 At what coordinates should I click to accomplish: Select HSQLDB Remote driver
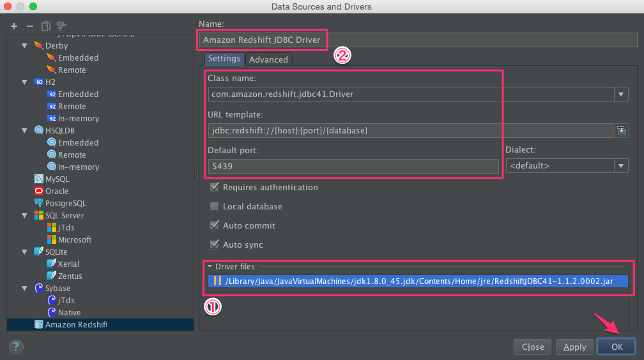pyautogui.click(x=72, y=154)
